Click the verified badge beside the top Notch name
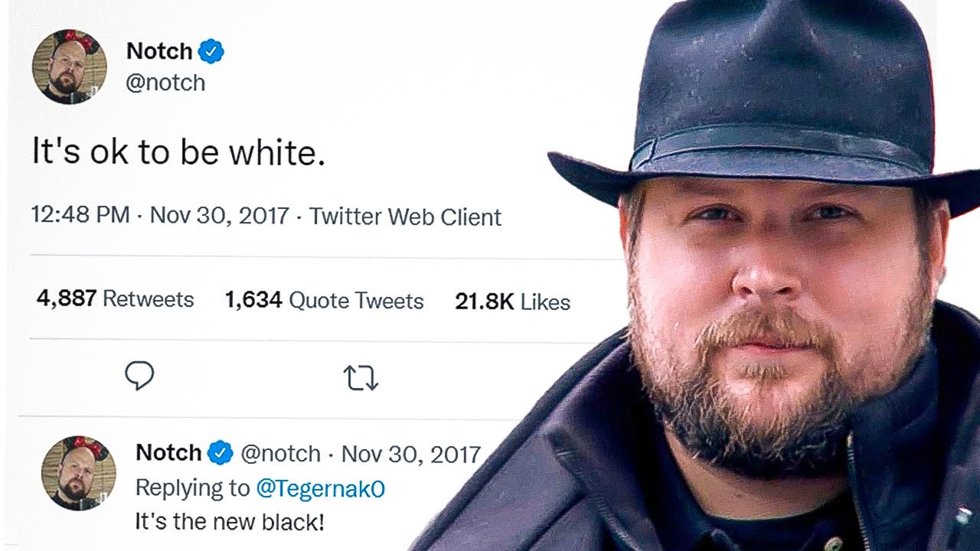The width and height of the screenshot is (980, 551). [x=211, y=51]
